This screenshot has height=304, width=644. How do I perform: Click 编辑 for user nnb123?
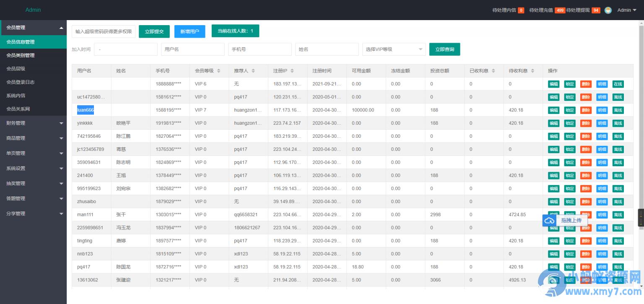click(553, 254)
